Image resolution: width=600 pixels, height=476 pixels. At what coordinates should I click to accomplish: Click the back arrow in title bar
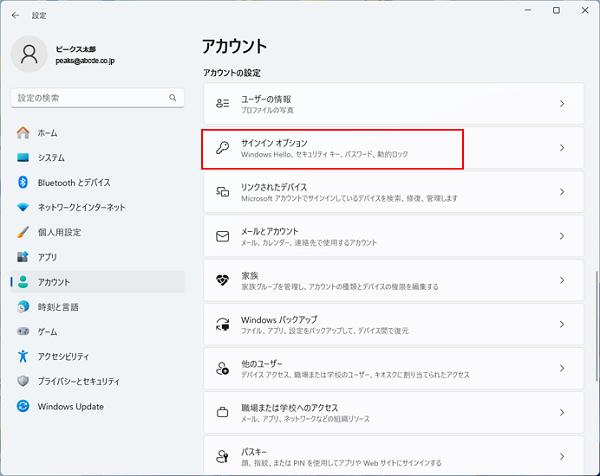click(15, 15)
